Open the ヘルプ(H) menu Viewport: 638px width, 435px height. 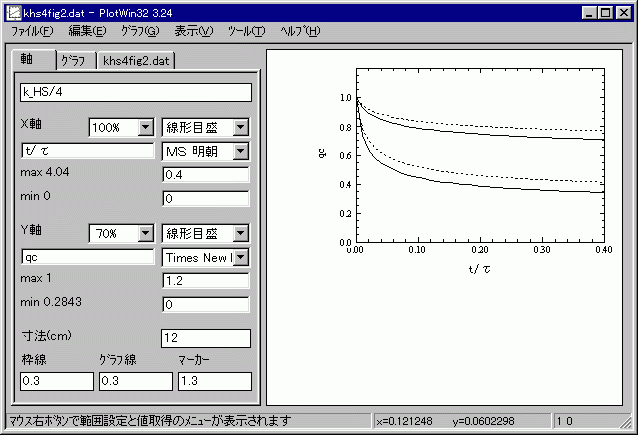(x=300, y=31)
